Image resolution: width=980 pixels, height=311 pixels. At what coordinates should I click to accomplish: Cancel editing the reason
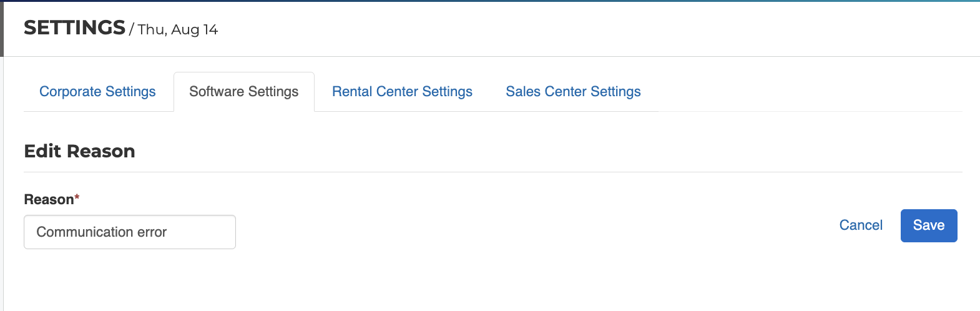pos(861,225)
